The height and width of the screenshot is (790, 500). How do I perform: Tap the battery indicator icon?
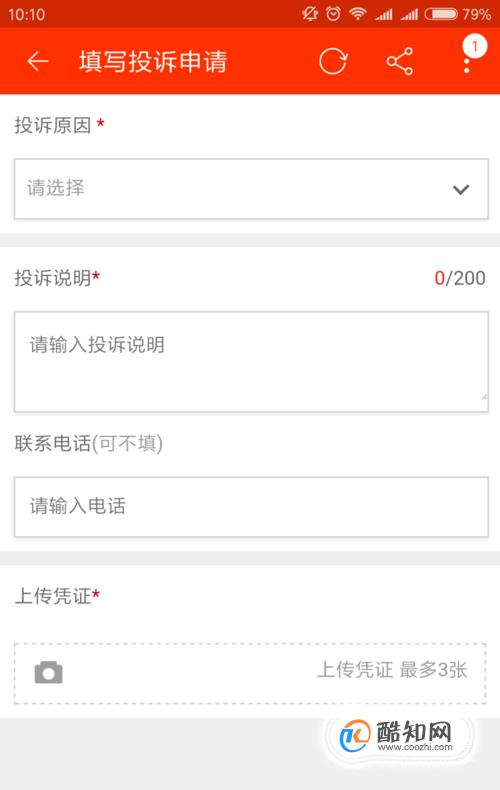441,14
